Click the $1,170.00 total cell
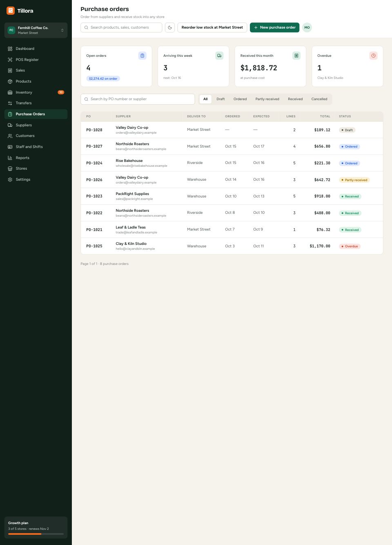Screen dimensions: 392x545 pos(320,246)
